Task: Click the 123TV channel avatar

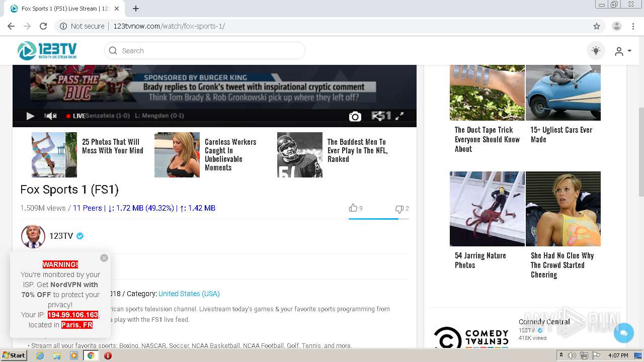Action: point(33,236)
